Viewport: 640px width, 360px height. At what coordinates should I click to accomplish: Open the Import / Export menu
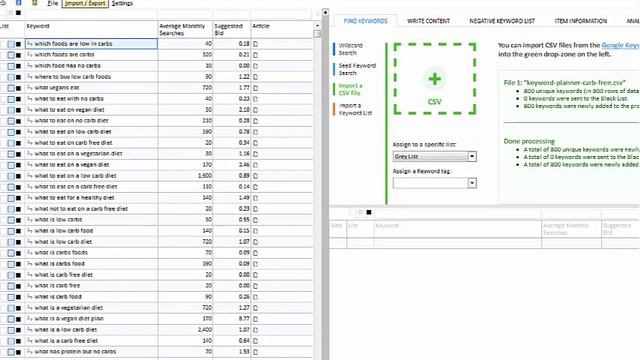point(85,3)
